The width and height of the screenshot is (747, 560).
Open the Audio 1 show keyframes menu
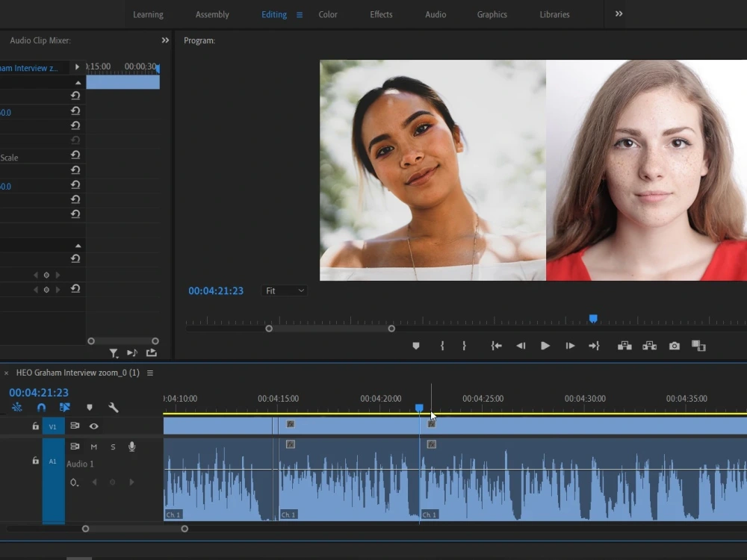coord(74,482)
